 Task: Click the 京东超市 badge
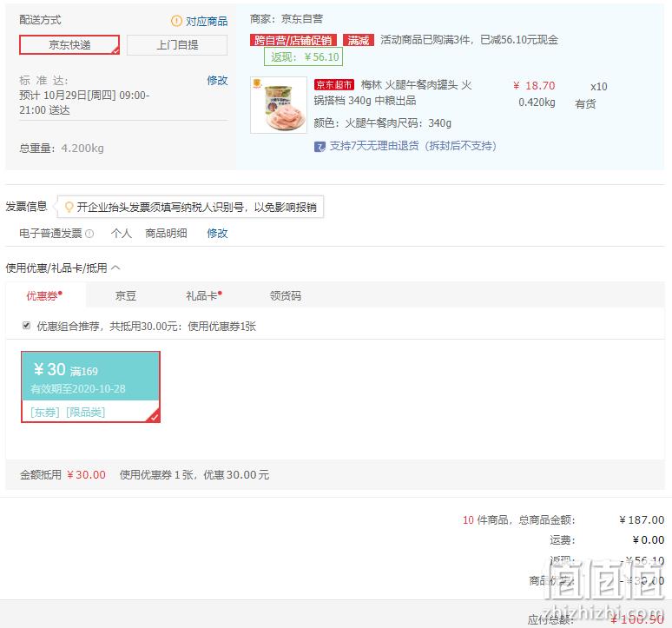(334, 85)
